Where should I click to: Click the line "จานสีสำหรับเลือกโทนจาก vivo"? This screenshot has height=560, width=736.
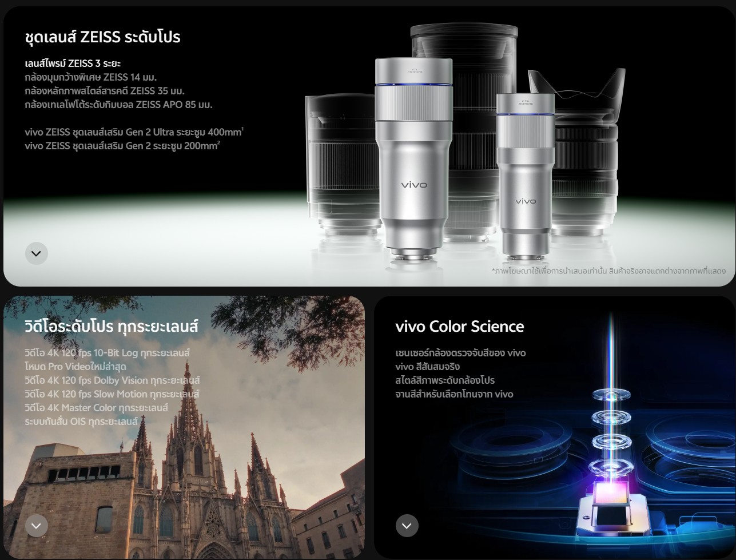(454, 394)
